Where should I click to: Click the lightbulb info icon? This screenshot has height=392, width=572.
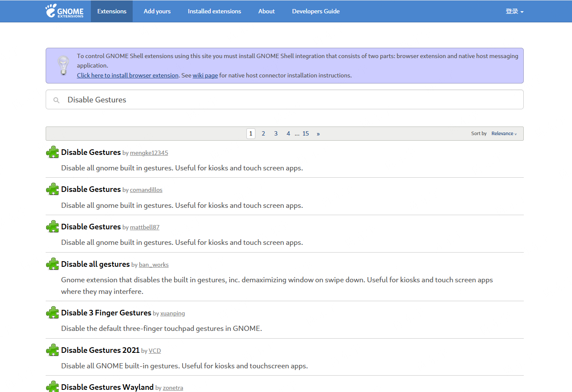[63, 65]
